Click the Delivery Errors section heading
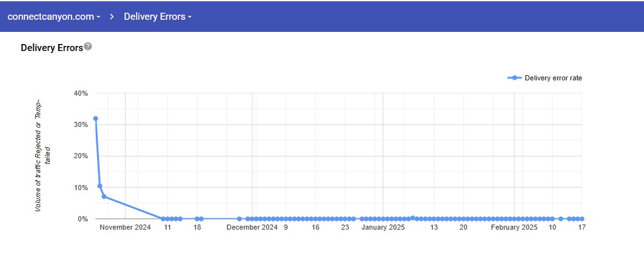 52,48
